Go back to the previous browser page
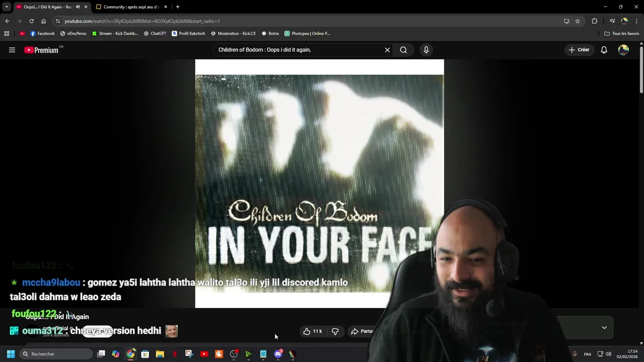 7,21
